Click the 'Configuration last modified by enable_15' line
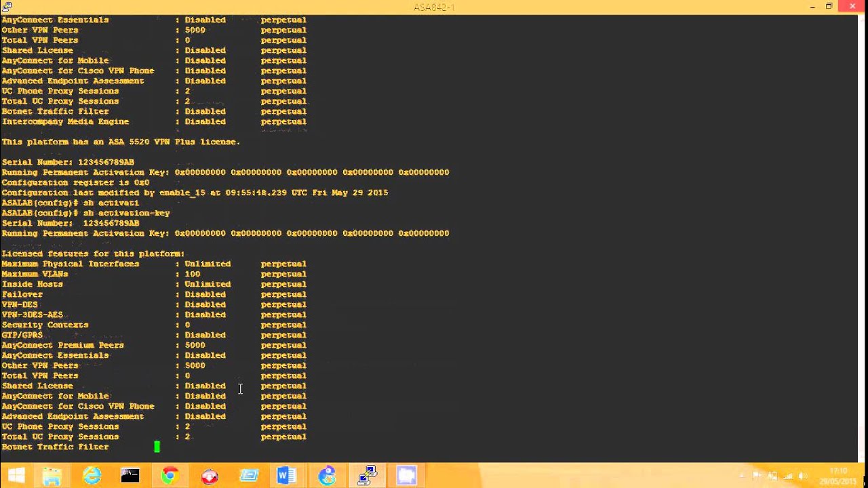Image resolution: width=868 pixels, height=488 pixels. [195, 192]
